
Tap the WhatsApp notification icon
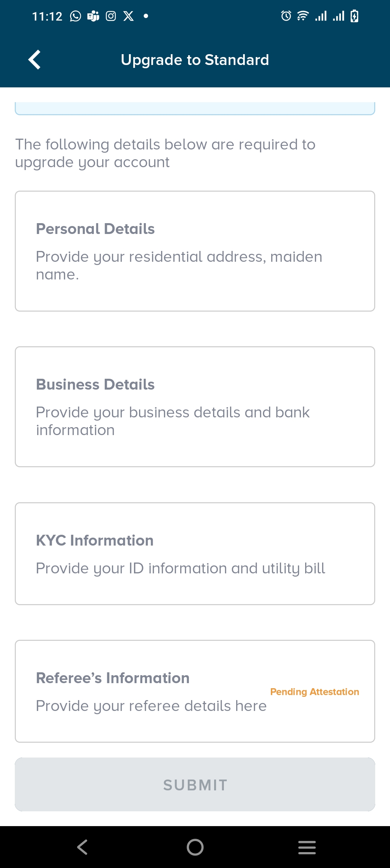[75, 16]
